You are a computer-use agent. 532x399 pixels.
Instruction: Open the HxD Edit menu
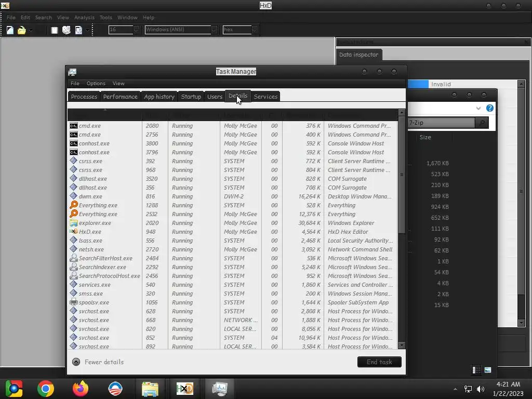(x=25, y=17)
